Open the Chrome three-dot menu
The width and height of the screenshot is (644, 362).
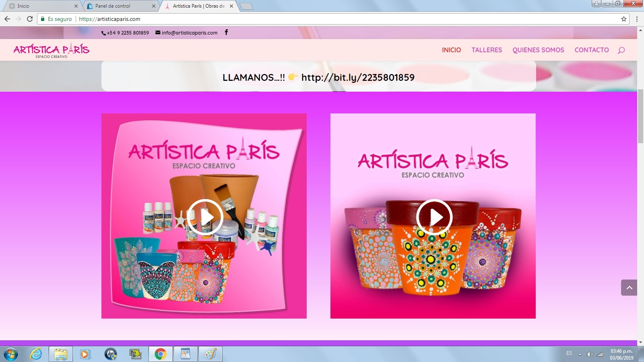(x=637, y=19)
